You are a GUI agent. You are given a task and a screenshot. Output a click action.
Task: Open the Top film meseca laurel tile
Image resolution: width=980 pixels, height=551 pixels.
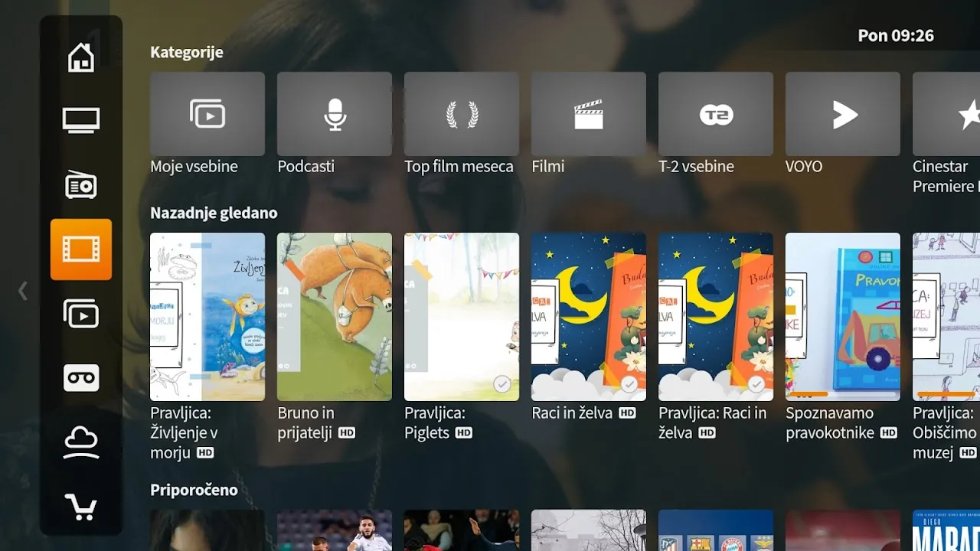coord(462,114)
